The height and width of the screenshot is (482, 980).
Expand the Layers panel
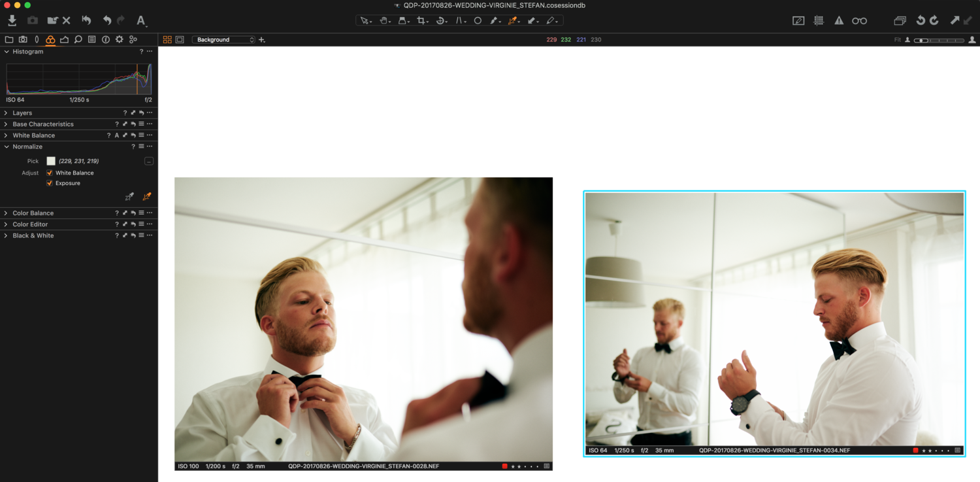7,112
